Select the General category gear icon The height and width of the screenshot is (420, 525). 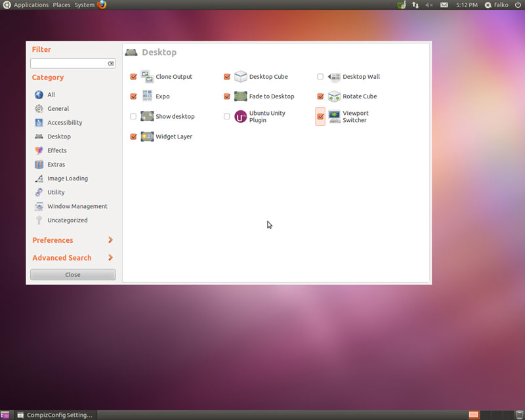coord(39,108)
